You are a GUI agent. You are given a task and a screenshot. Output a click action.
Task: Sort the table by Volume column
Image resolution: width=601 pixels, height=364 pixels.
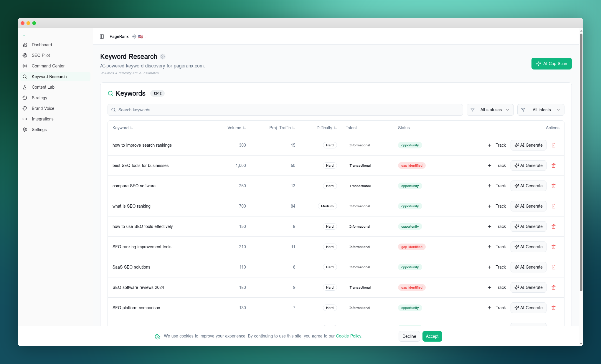coord(236,128)
